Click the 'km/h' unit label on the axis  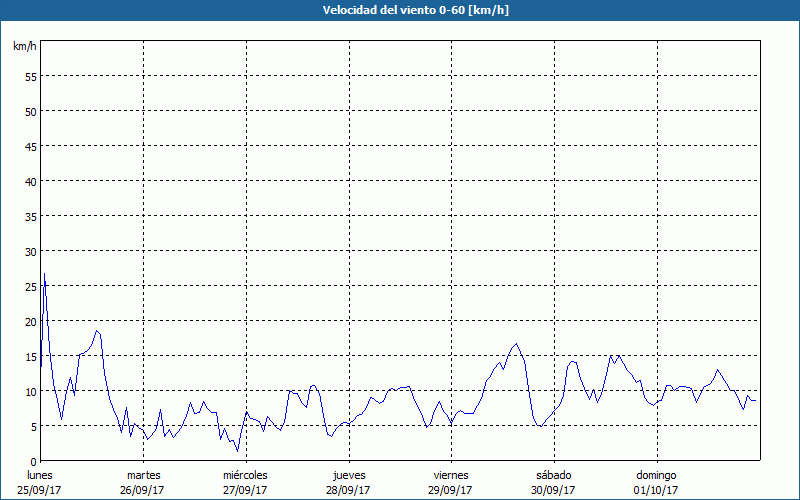25,46
